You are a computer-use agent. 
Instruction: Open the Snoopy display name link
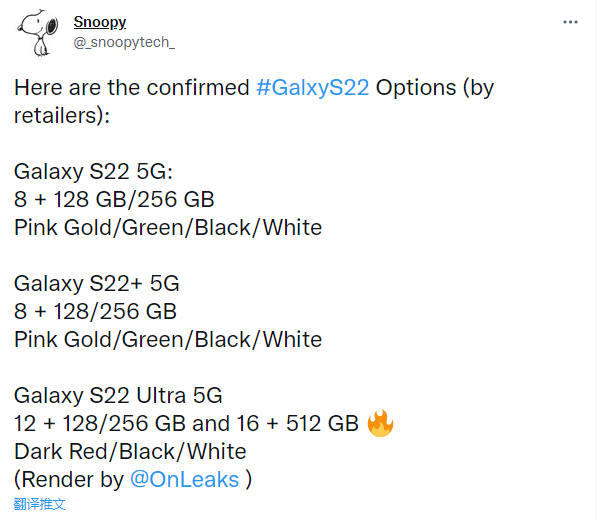point(100,22)
